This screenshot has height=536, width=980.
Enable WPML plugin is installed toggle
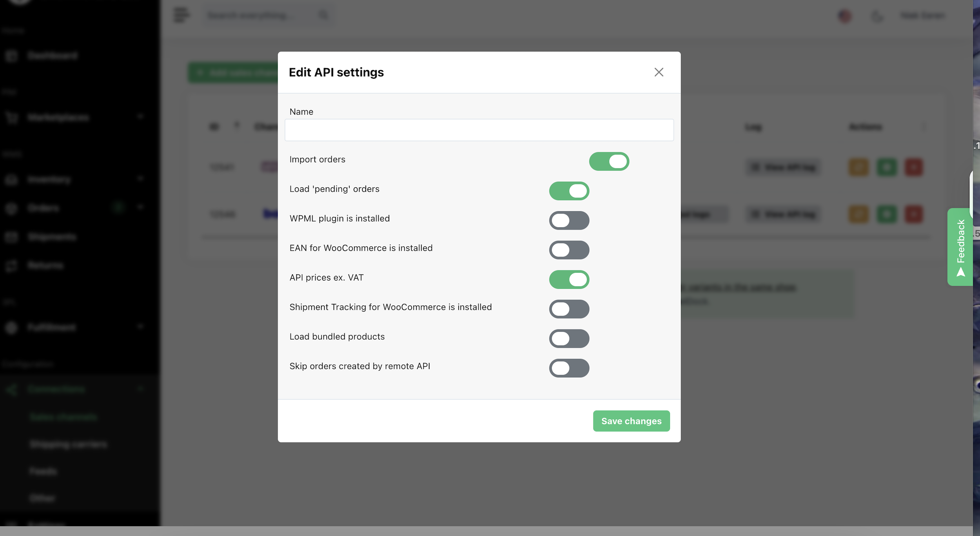[x=569, y=220]
